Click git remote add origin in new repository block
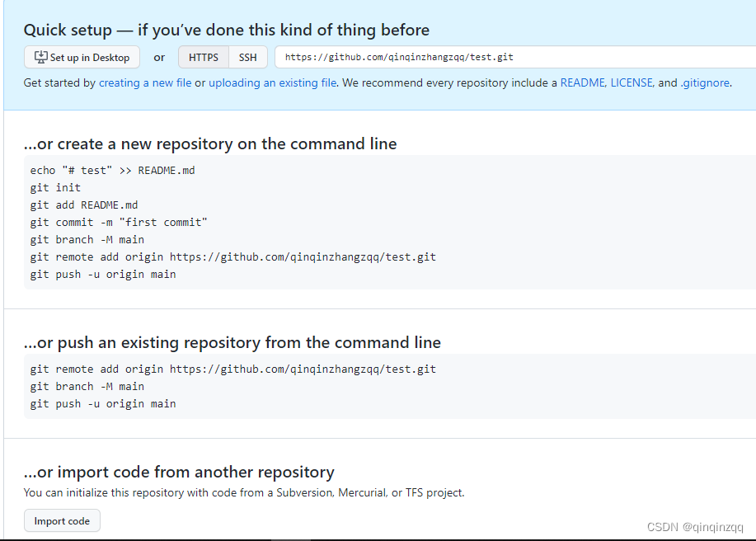 pyautogui.click(x=232, y=257)
